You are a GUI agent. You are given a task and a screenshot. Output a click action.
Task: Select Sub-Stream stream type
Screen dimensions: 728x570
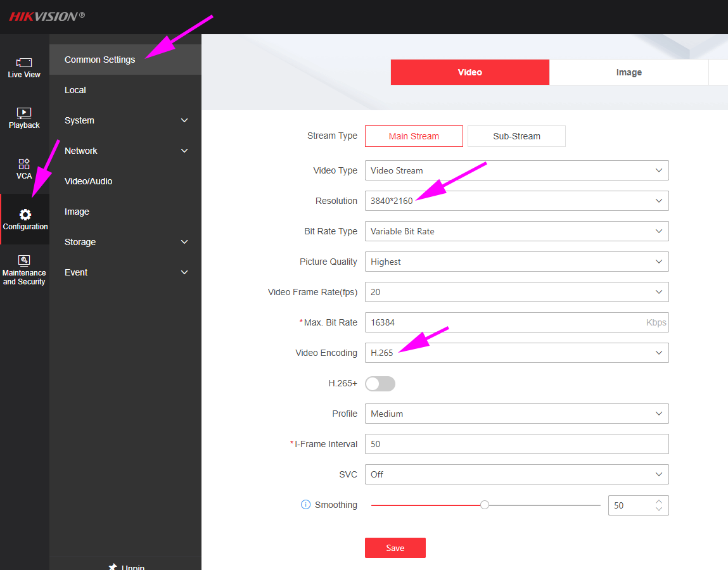516,136
